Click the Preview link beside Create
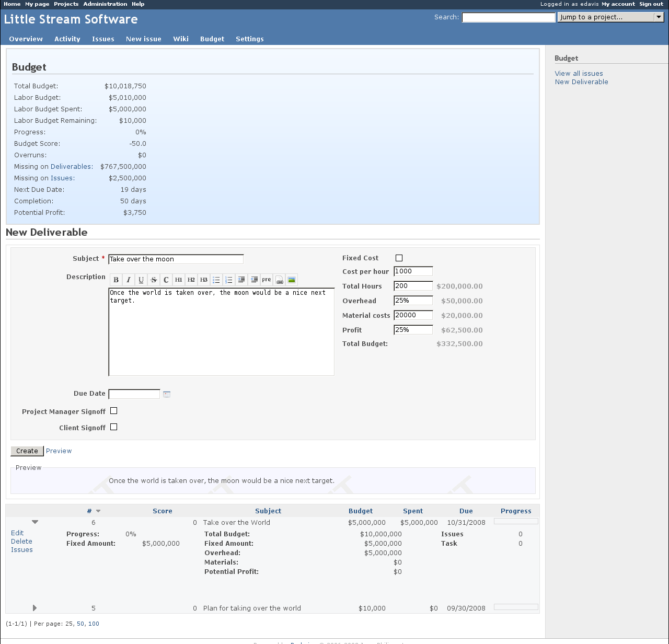The width and height of the screenshot is (669, 644). tap(59, 451)
